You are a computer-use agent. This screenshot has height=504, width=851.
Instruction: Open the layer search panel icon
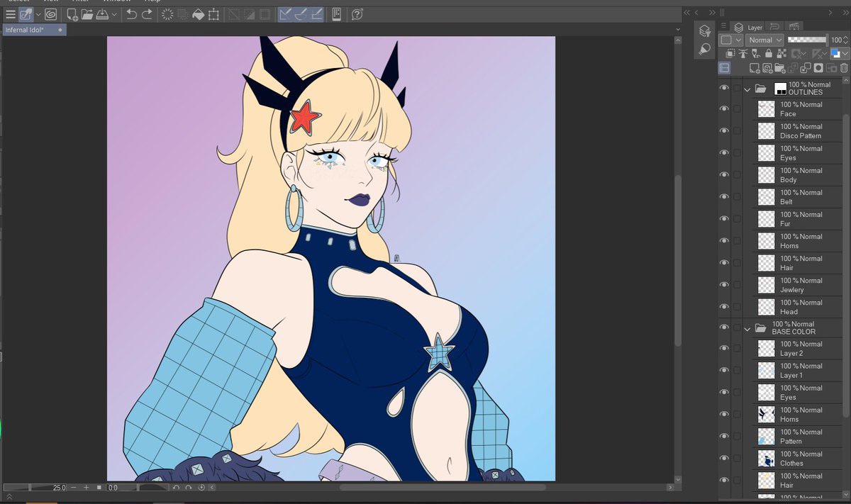pos(704,30)
